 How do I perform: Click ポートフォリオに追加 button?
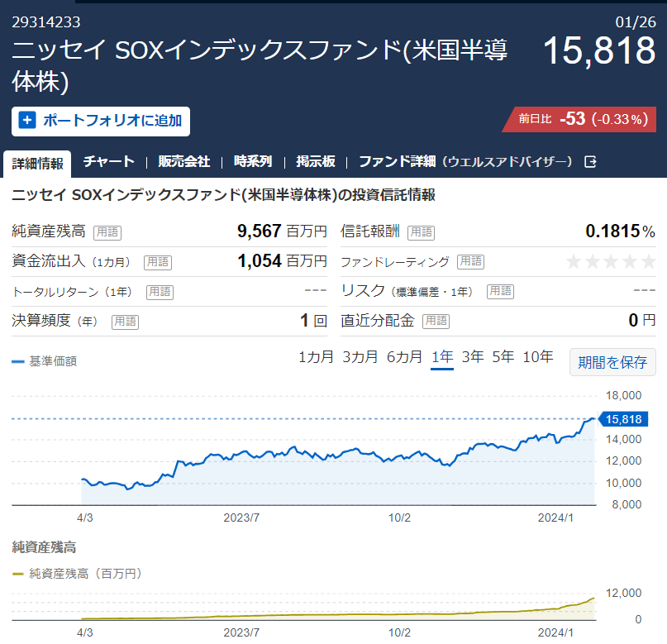[101, 122]
